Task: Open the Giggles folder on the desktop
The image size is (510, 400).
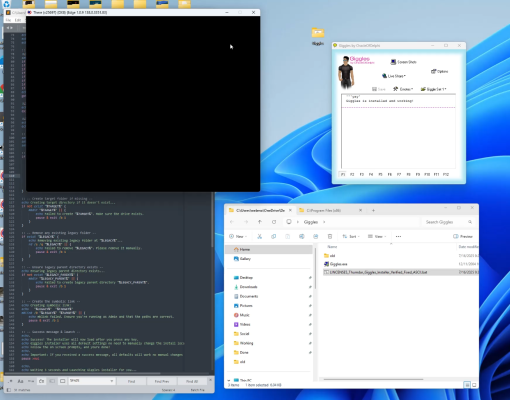Action: (x=318, y=36)
